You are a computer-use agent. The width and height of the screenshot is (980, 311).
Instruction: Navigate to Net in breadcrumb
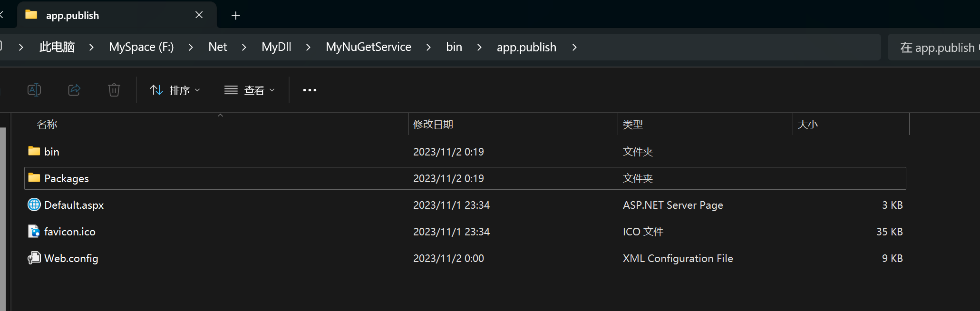218,47
